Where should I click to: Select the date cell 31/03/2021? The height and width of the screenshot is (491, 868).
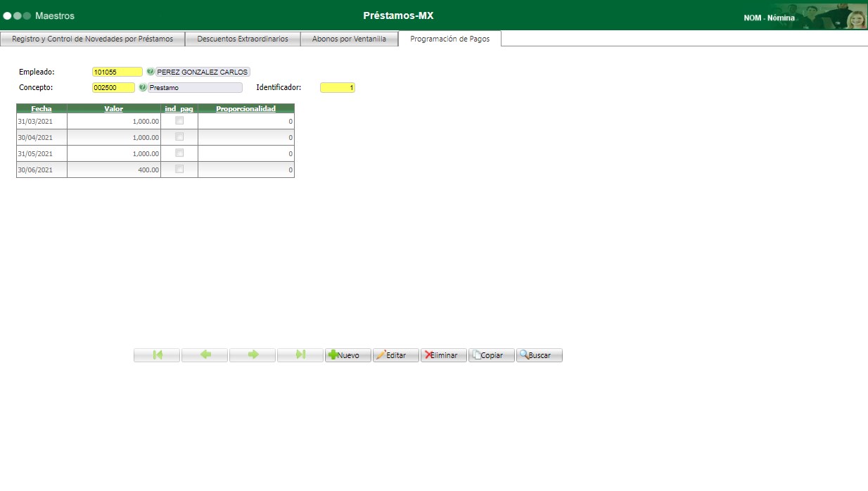(42, 121)
